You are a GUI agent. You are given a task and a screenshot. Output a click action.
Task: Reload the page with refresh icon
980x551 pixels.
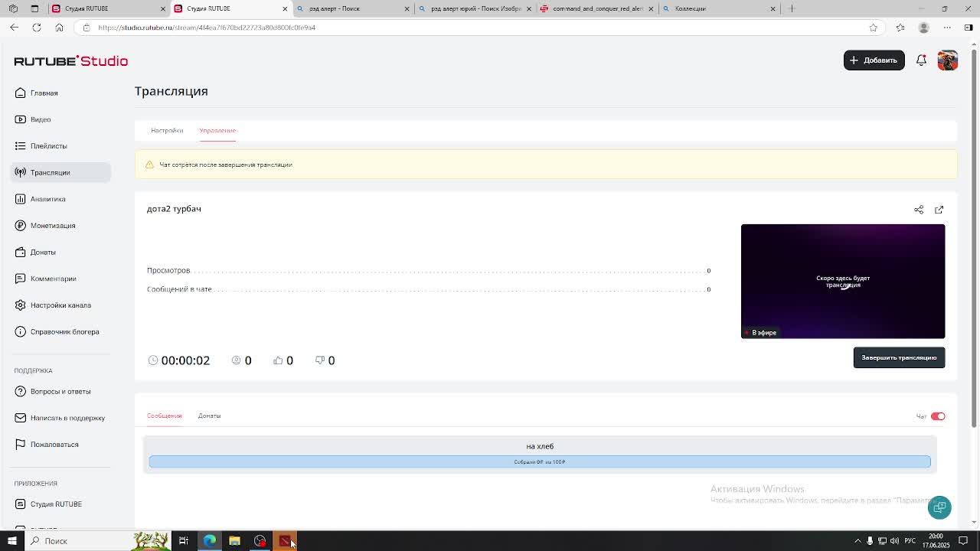point(36,28)
